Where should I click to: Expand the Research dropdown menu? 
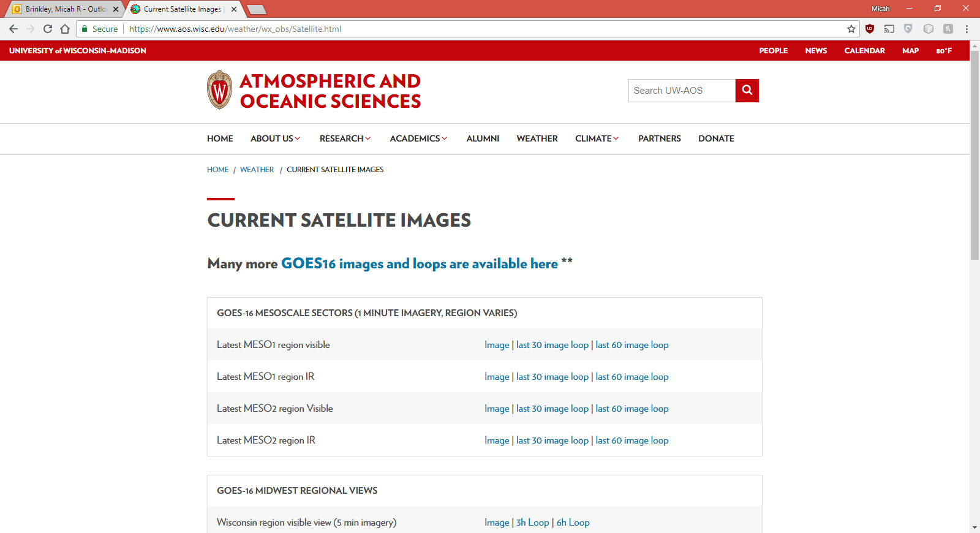point(345,138)
